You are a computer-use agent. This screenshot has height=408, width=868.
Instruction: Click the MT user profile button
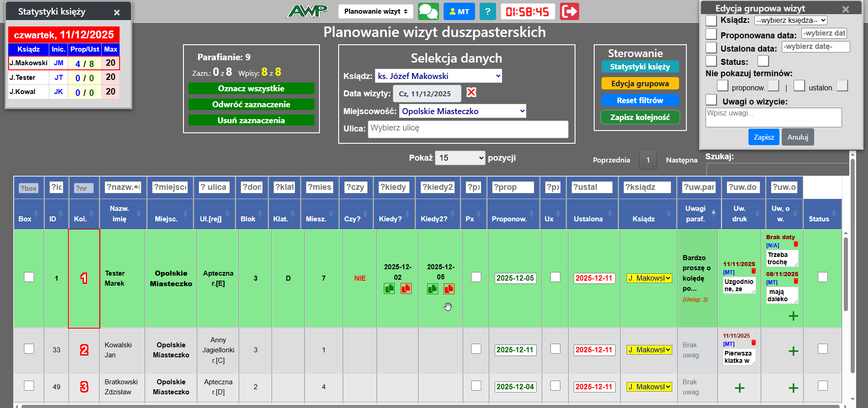(x=459, y=11)
